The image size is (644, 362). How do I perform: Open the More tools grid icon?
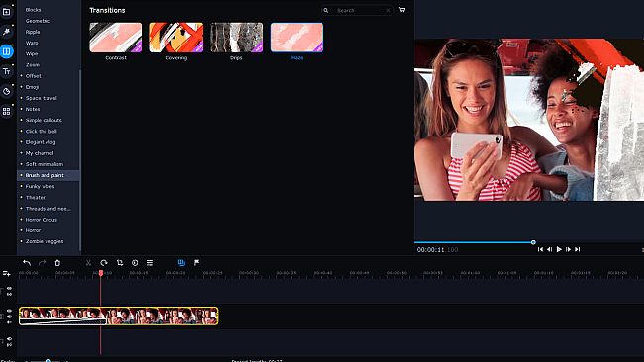pos(6,111)
